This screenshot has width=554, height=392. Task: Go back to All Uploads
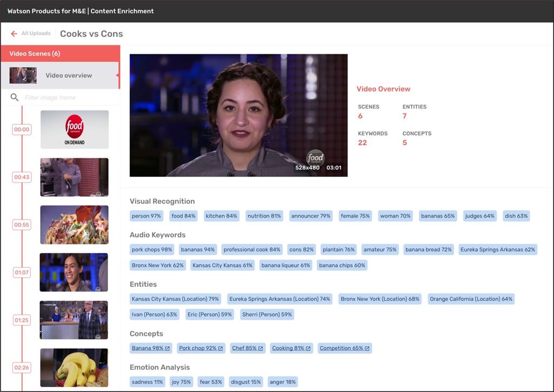coord(36,34)
